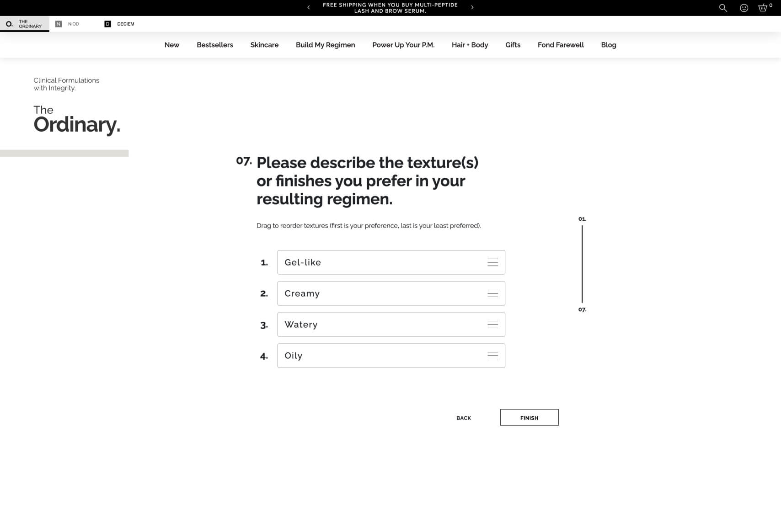Click step 01 progress marker

pyautogui.click(x=582, y=219)
